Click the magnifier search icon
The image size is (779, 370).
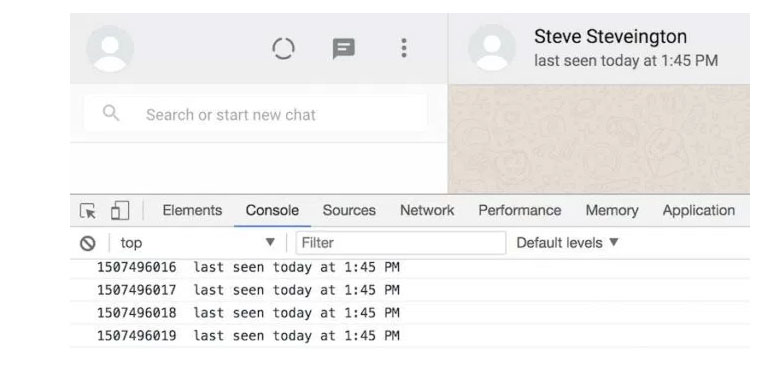click(x=111, y=113)
